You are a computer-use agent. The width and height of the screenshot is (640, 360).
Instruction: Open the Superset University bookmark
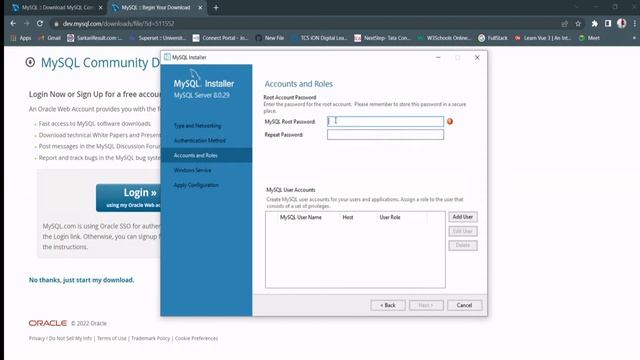tap(158, 38)
